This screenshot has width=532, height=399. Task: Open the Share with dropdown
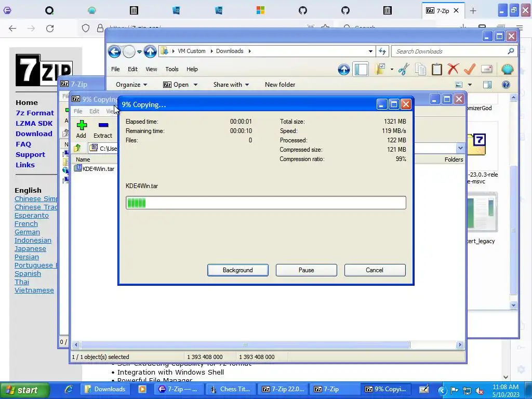pos(231,85)
